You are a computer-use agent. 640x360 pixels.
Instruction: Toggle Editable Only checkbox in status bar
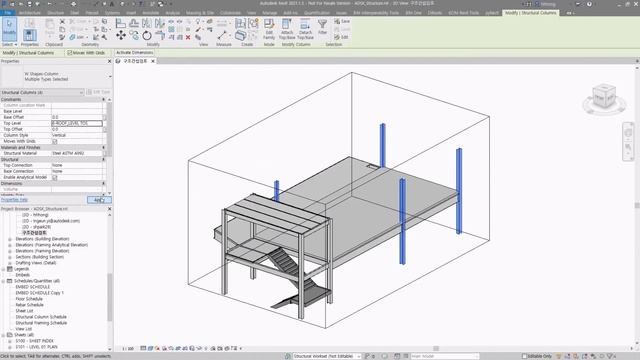tap(524, 356)
